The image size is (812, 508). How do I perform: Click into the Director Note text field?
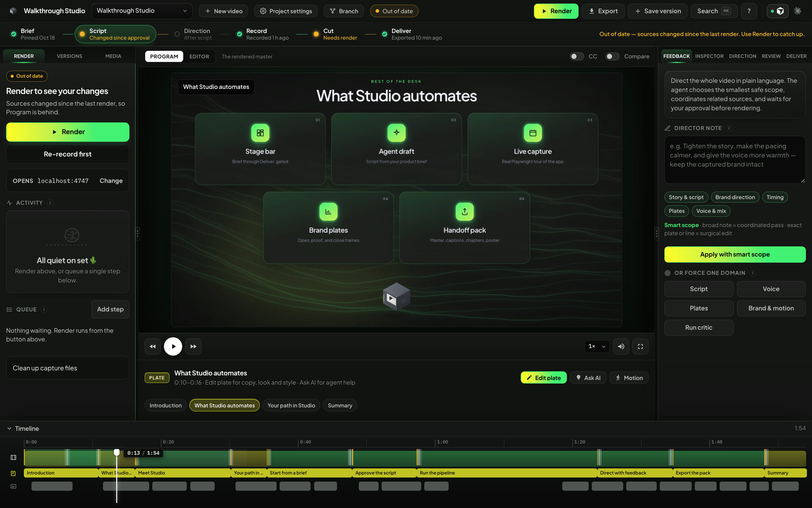click(735, 160)
